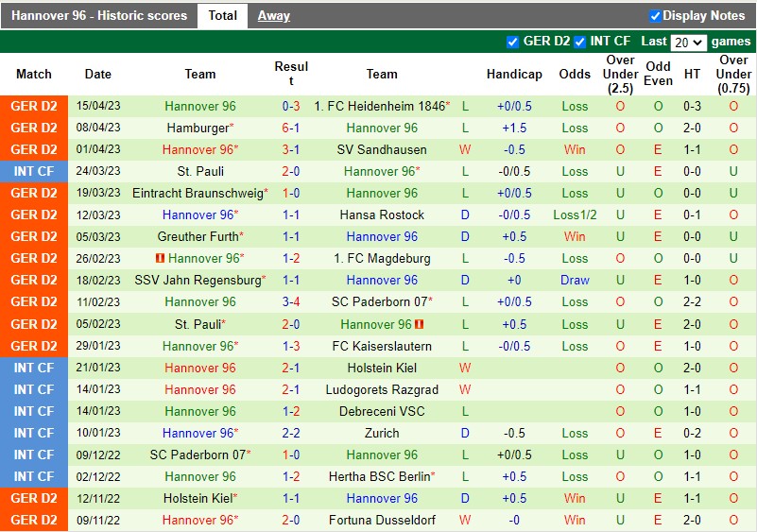Click the Over Under (2.5) column header
This screenshot has height=532, width=757.
[x=620, y=74]
